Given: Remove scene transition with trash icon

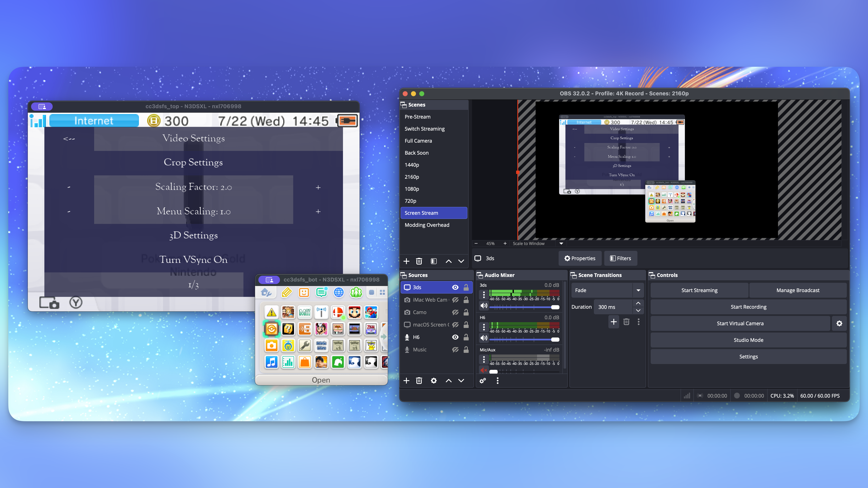Looking at the screenshot, I should click(626, 322).
